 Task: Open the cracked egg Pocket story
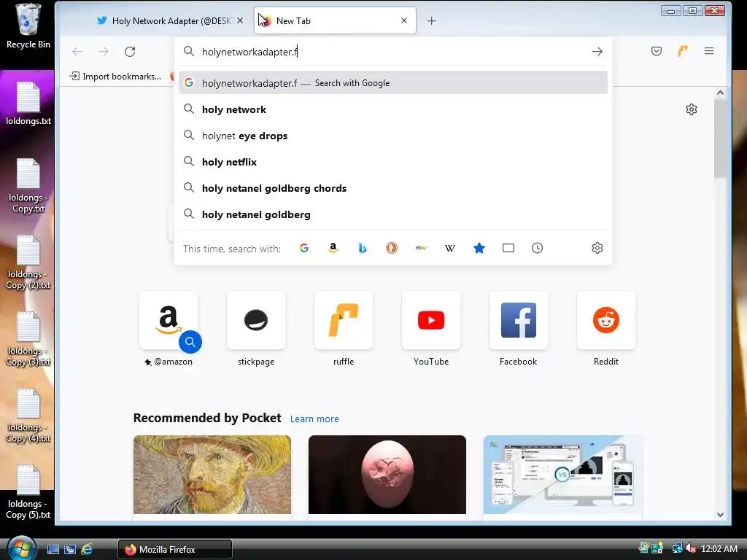coord(387,475)
